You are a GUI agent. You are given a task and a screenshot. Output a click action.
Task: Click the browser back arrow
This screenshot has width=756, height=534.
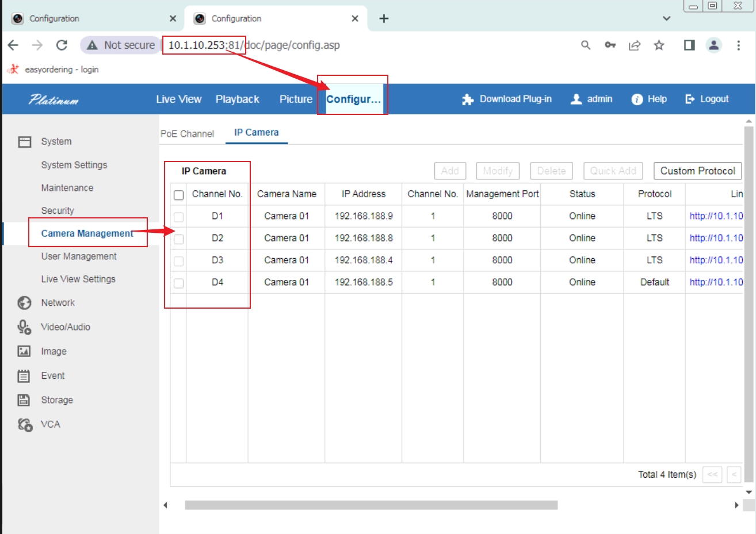pos(13,45)
